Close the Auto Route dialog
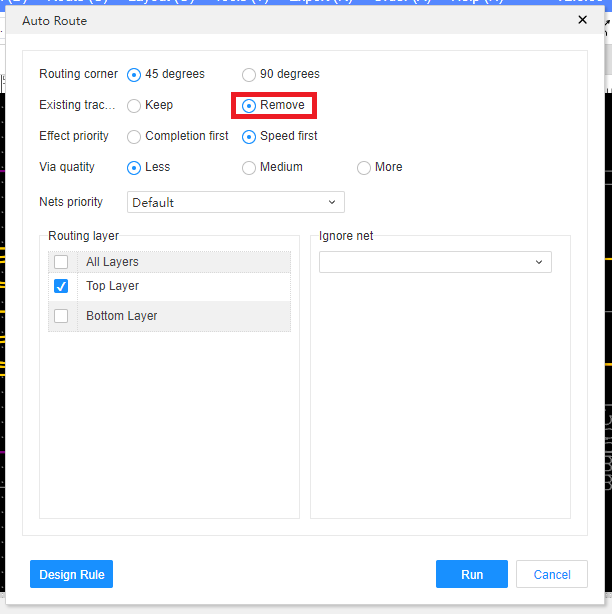This screenshot has height=614, width=612. pyautogui.click(x=583, y=20)
